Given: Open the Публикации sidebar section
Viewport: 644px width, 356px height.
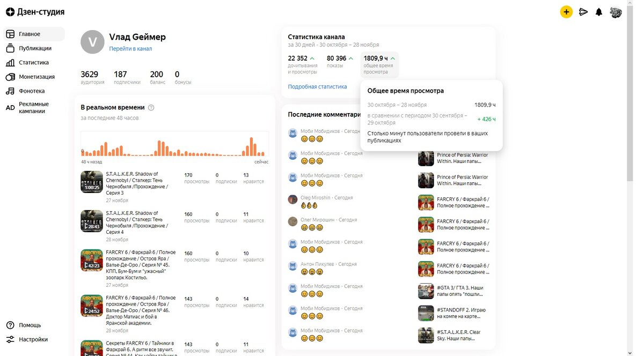Looking at the screenshot, I should pos(34,48).
